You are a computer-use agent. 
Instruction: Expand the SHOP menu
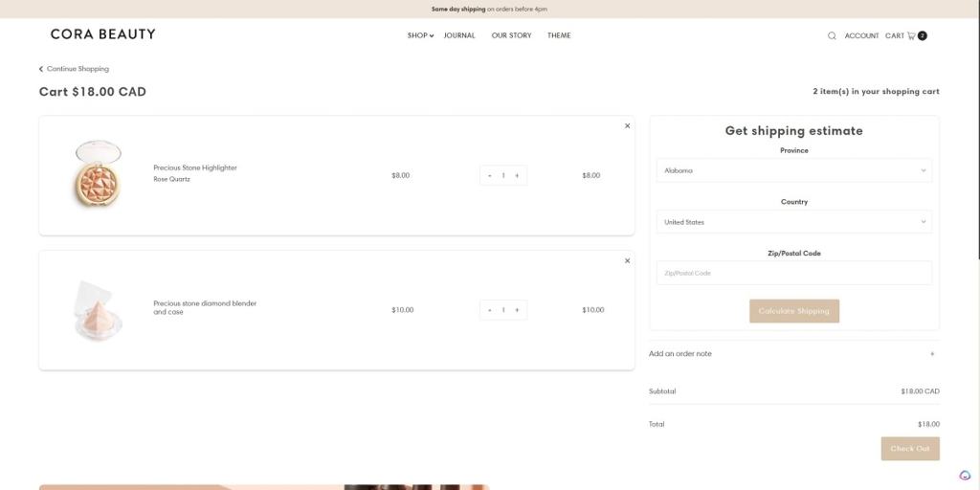pos(419,35)
